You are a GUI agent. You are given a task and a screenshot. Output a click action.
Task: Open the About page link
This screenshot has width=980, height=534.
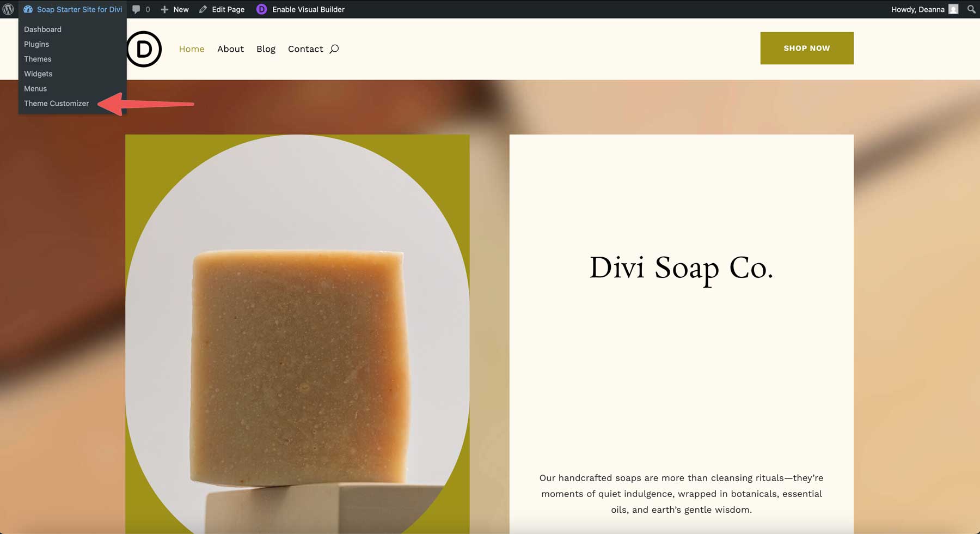[x=230, y=49]
